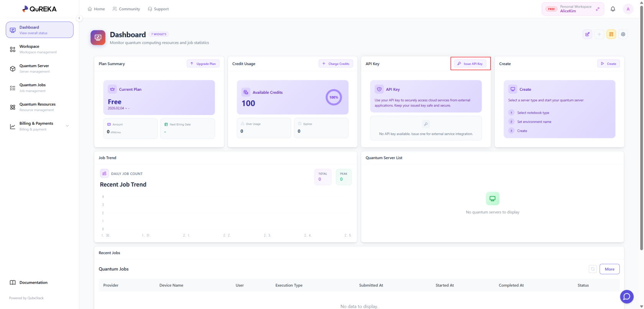Click the QuREKA logo

[x=39, y=9]
